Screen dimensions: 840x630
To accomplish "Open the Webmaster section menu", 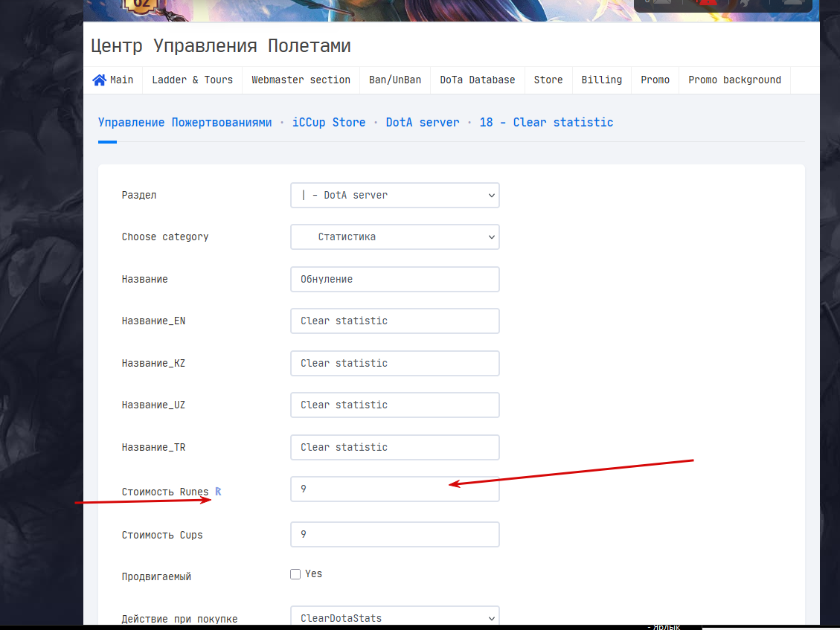I will coord(301,80).
